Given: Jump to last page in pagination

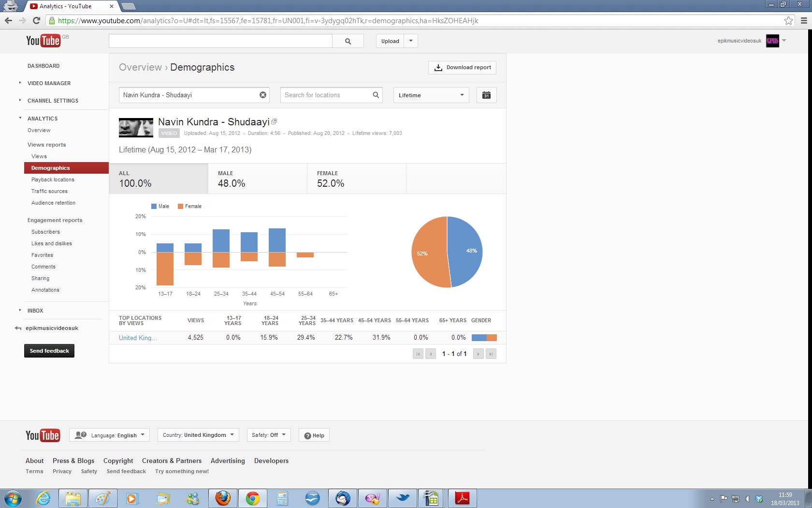Looking at the screenshot, I should [491, 354].
